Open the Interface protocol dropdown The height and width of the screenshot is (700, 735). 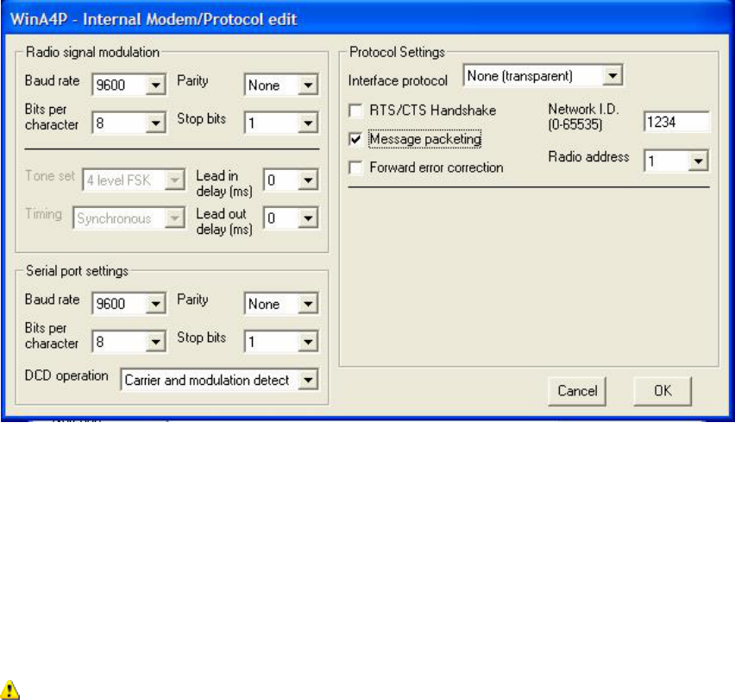(543, 75)
